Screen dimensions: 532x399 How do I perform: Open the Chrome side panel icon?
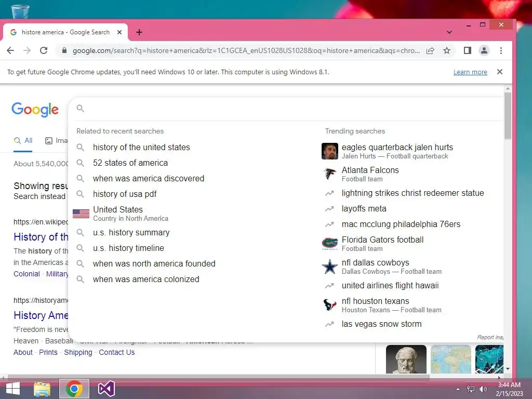tap(468, 50)
